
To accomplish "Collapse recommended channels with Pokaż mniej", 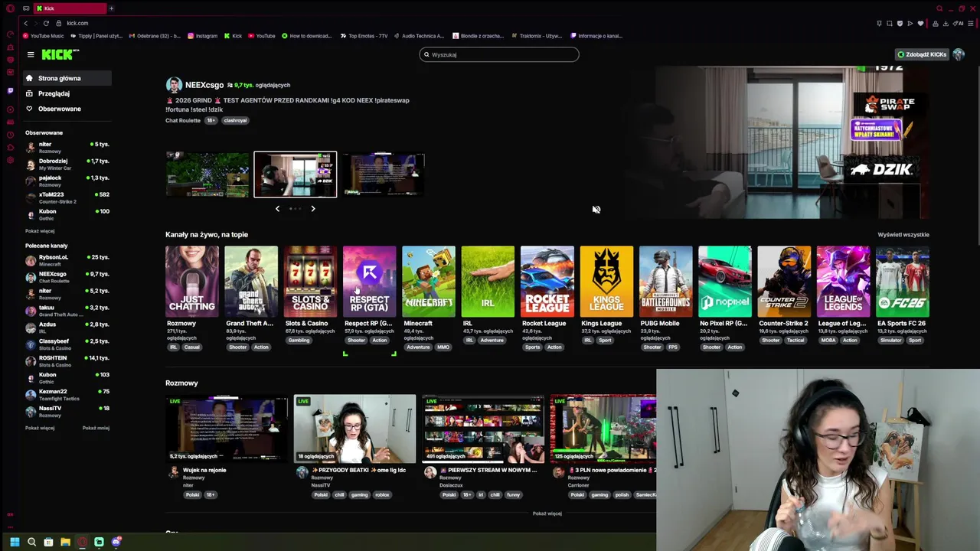I will pyautogui.click(x=96, y=428).
